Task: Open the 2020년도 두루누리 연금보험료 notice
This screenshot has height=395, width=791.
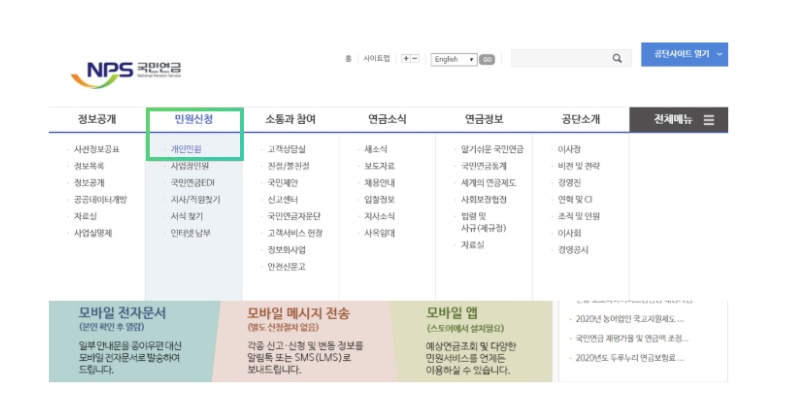Action: pyautogui.click(x=630, y=358)
